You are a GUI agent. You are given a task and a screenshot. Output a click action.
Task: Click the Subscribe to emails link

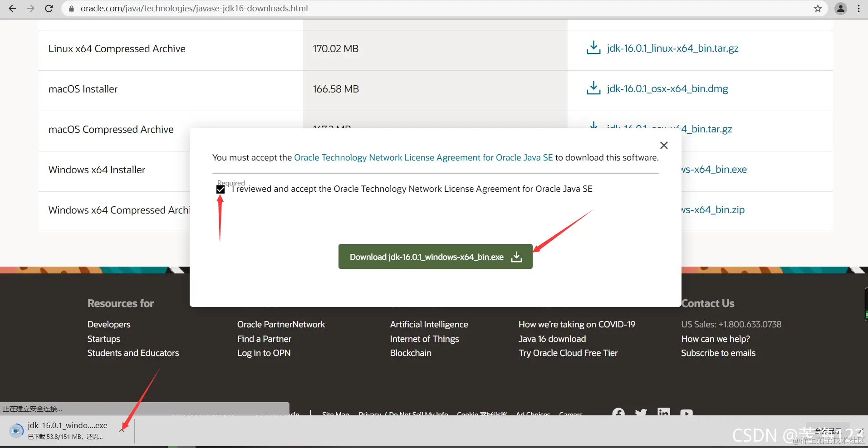pos(718,353)
